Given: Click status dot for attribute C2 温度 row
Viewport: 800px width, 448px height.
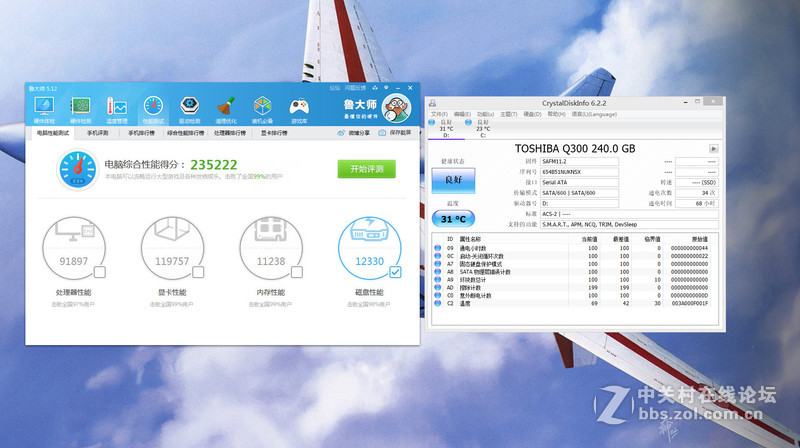Looking at the screenshot, I should point(437,303).
